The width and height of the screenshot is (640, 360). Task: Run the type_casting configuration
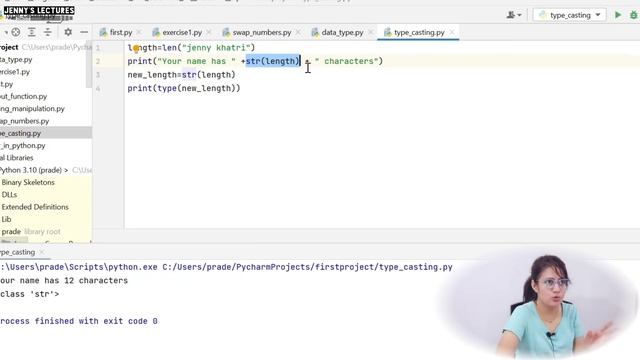pos(618,15)
